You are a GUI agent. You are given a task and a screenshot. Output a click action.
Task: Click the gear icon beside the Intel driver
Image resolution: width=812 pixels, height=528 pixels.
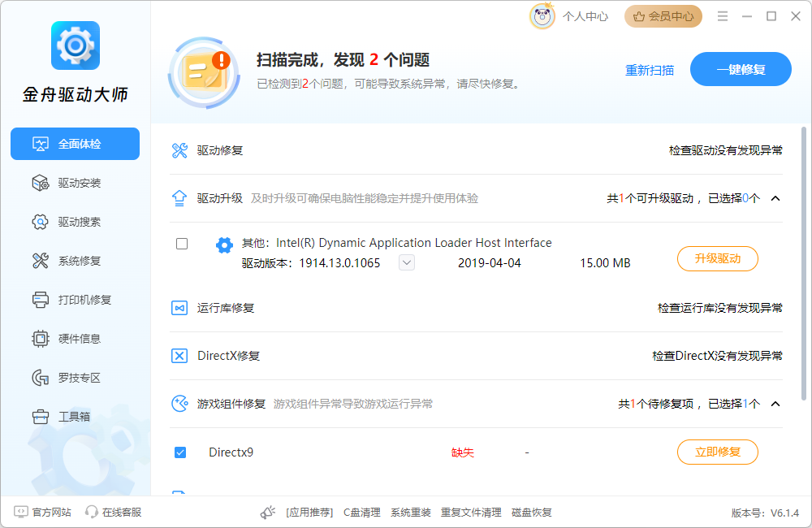(x=224, y=244)
